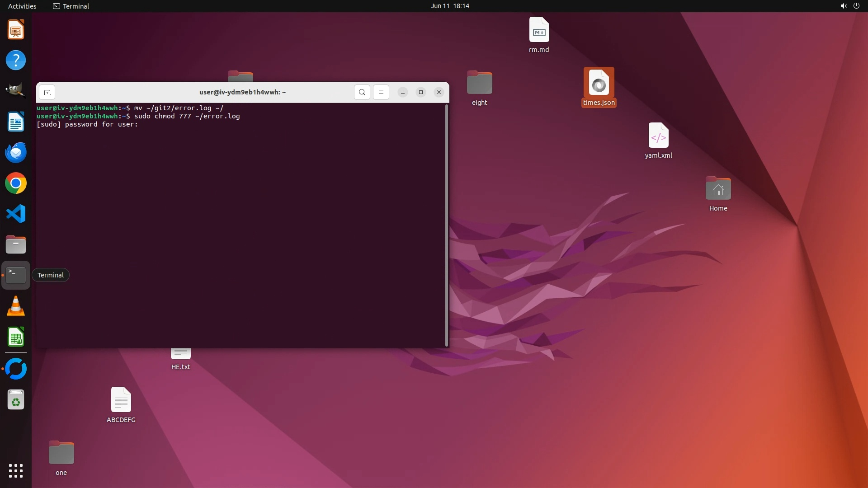Click the terminal search icon
The width and height of the screenshot is (868, 488).
pos(362,92)
